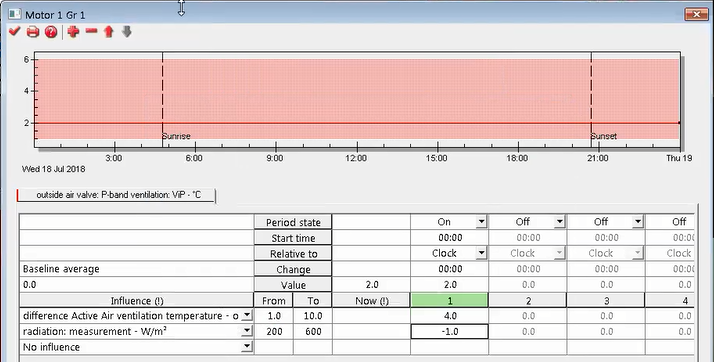Click the Baseline average label cell

[x=137, y=269]
